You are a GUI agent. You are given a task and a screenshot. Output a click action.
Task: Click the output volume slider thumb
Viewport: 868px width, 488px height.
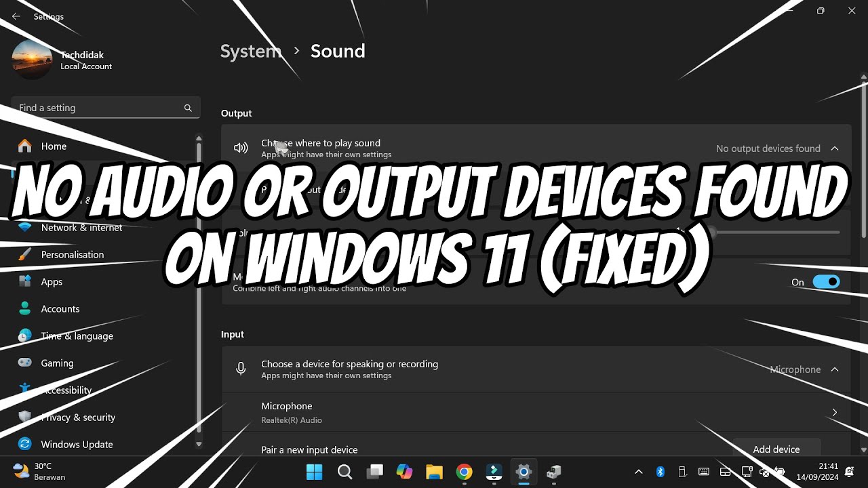tap(711, 232)
